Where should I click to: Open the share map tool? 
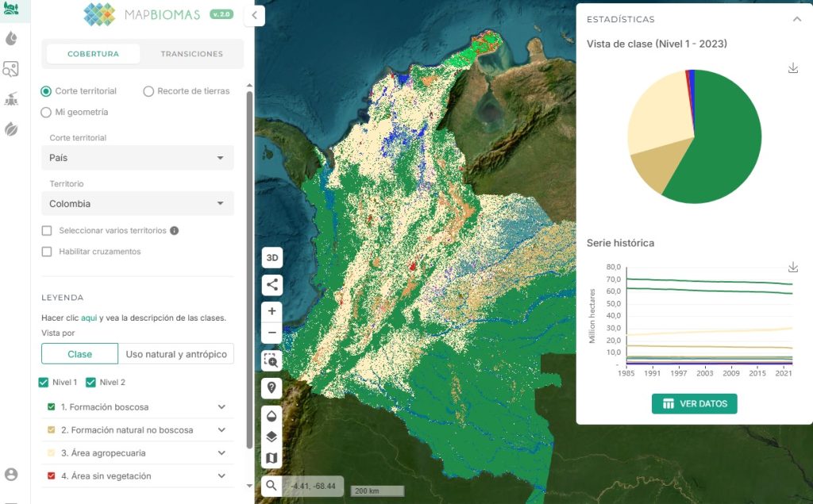pos(271,285)
